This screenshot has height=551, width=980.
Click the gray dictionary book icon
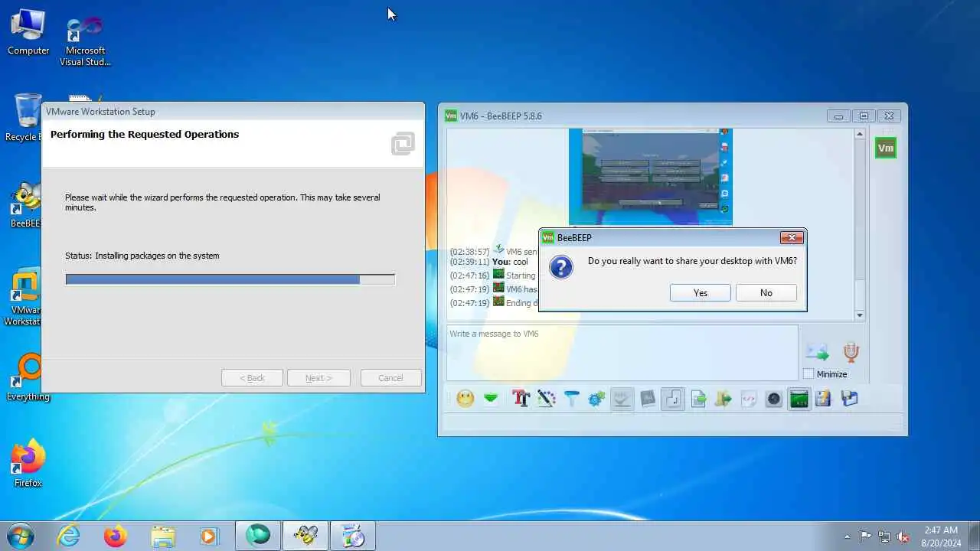648,399
